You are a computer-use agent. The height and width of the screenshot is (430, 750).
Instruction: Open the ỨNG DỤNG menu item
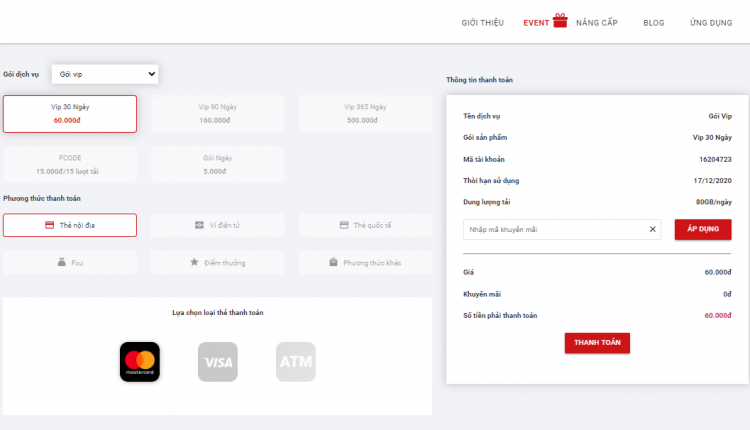(711, 23)
